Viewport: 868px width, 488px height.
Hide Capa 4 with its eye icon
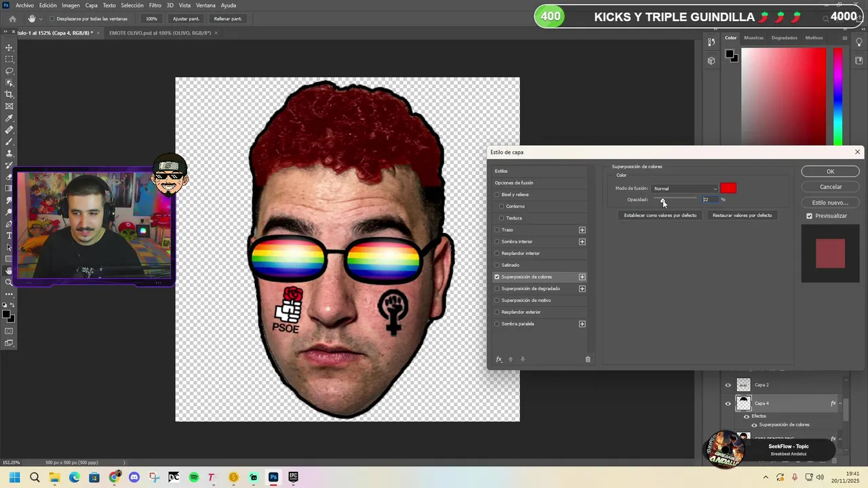coord(728,403)
